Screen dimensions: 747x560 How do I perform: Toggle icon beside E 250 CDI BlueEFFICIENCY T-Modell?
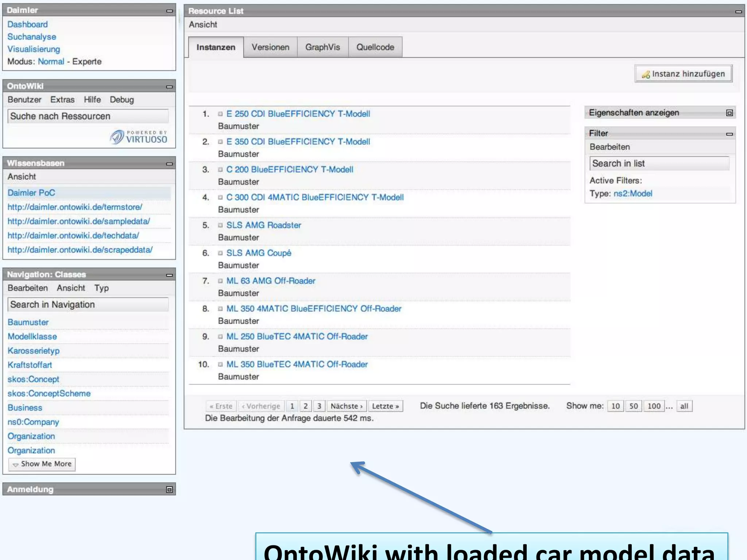(x=220, y=114)
